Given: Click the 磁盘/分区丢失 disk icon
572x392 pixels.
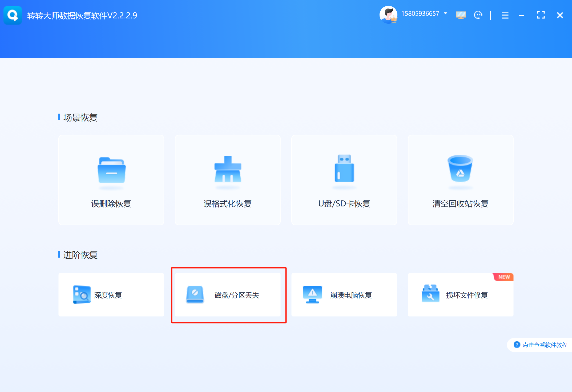Looking at the screenshot, I should (195, 295).
